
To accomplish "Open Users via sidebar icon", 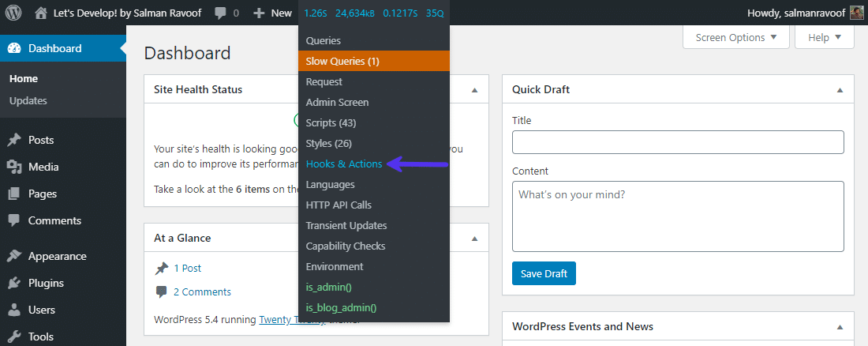I will (14, 310).
